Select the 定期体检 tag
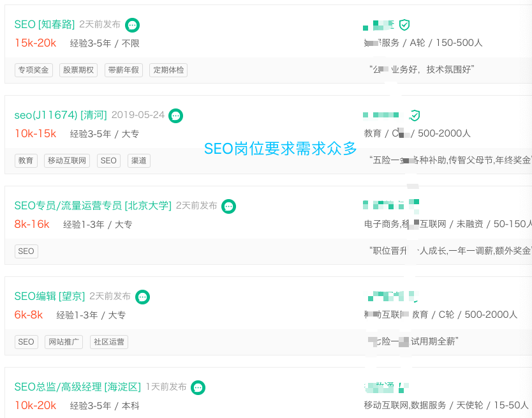The image size is (532, 418). [168, 70]
